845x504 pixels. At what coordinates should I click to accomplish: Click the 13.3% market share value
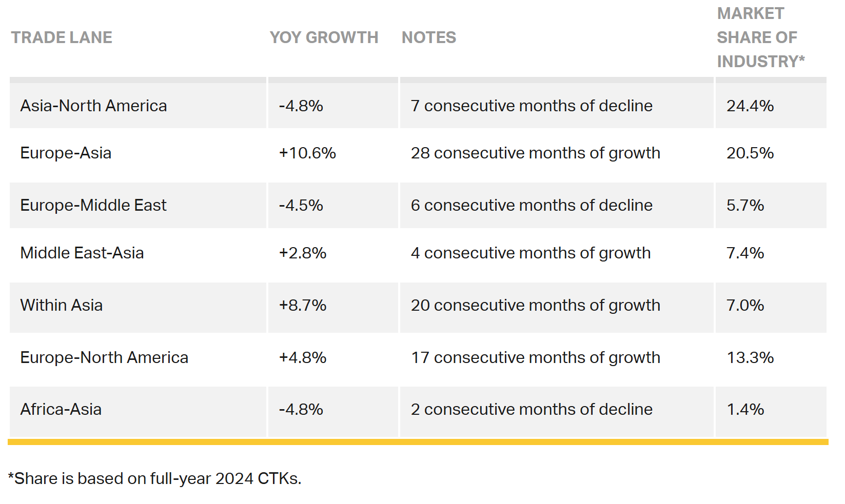[x=750, y=357]
